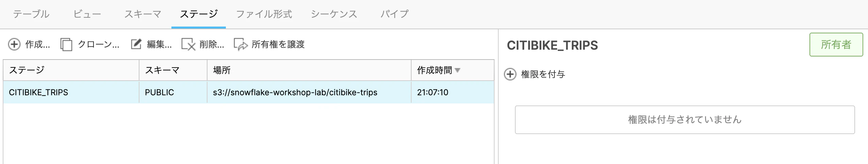
Task: Switch to the テーブル tab
Action: pos(31,14)
